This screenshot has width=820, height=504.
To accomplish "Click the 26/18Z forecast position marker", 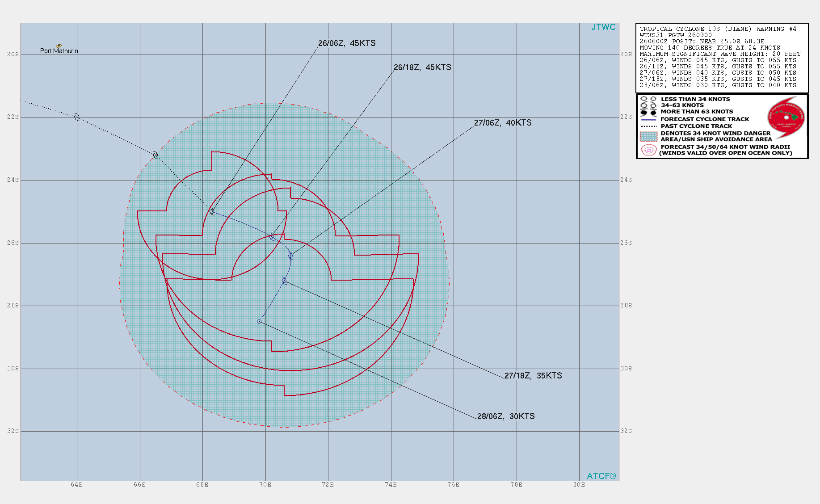I will (272, 237).
